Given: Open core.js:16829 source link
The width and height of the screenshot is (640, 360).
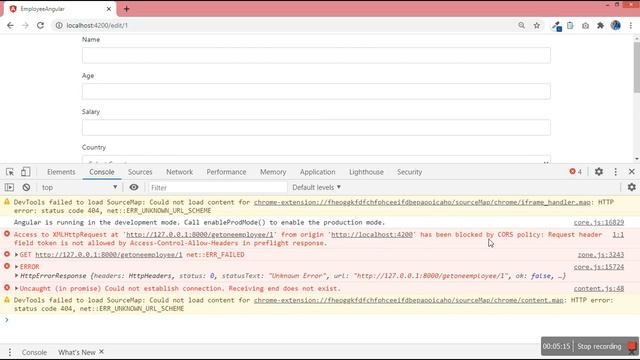Looking at the screenshot, I should (x=598, y=222).
